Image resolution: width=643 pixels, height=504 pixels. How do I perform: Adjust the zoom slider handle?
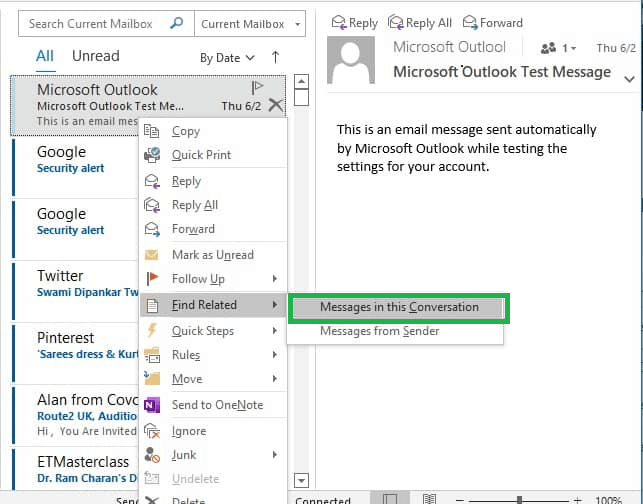coord(520,500)
